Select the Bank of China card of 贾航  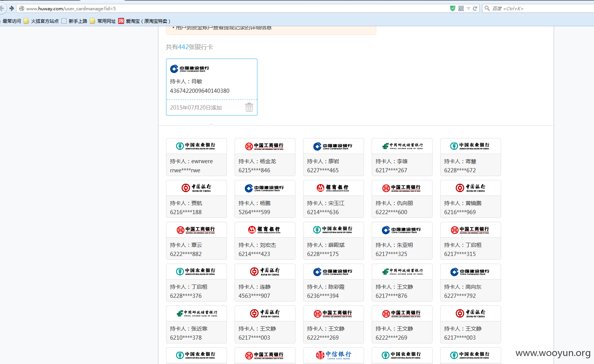(196, 199)
